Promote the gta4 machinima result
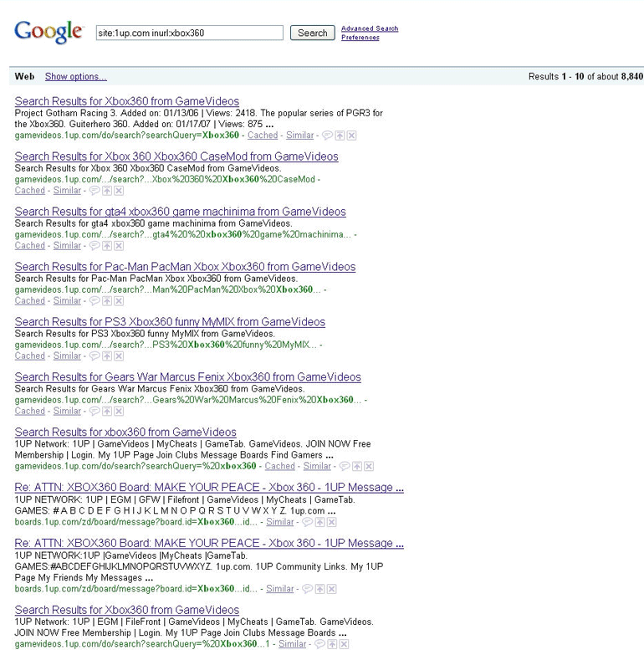 (107, 245)
